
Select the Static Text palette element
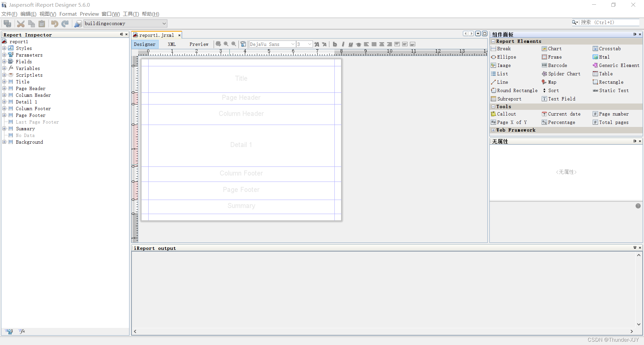610,90
